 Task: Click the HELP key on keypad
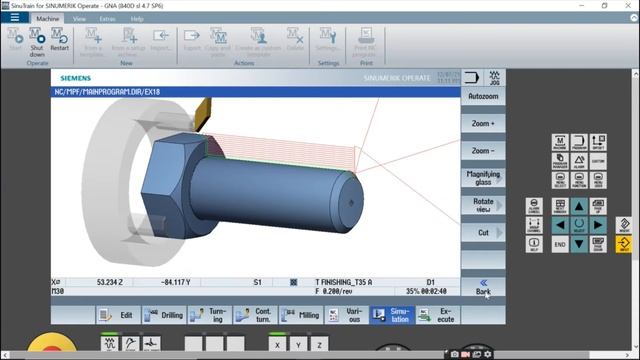tap(534, 244)
